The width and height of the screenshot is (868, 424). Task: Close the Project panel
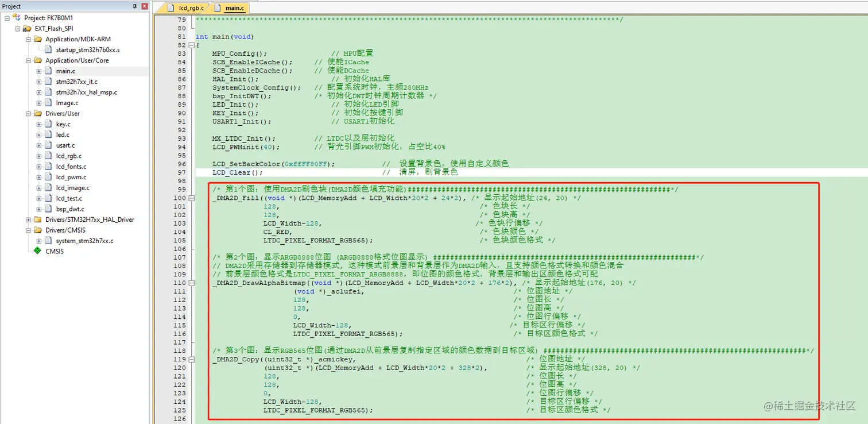coord(144,6)
